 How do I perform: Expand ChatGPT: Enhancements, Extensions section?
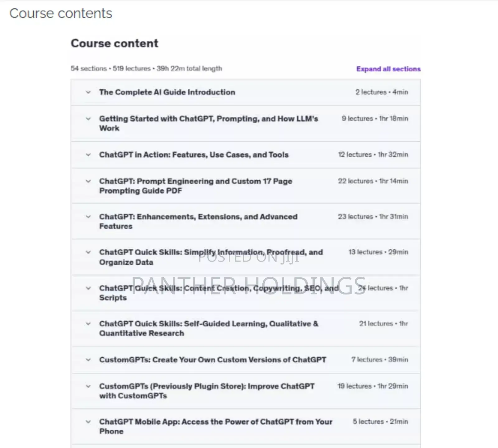(198, 221)
